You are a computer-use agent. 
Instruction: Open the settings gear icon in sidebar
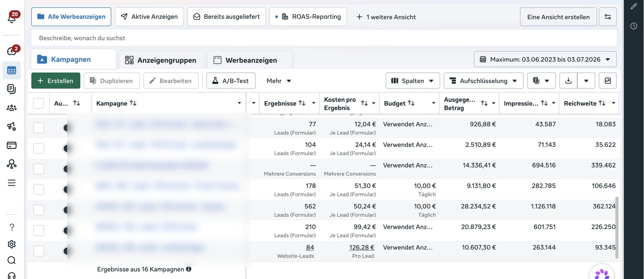(x=12, y=244)
